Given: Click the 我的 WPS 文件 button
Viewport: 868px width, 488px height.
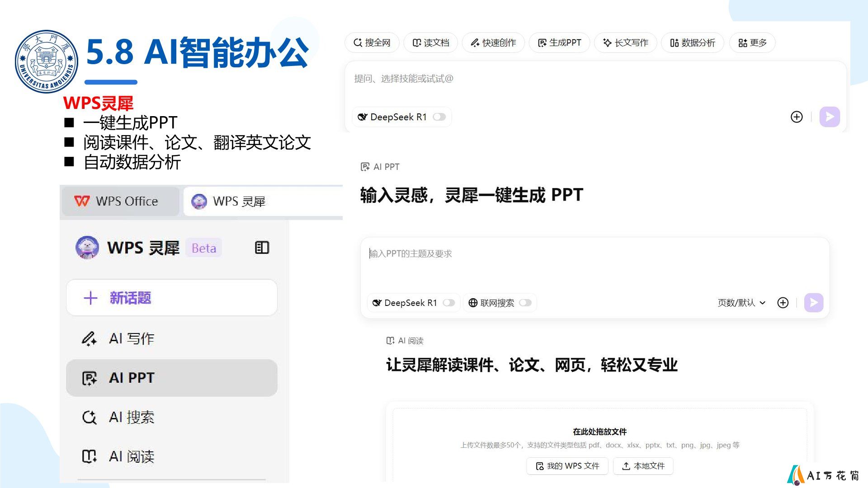Looking at the screenshot, I should tap(567, 466).
